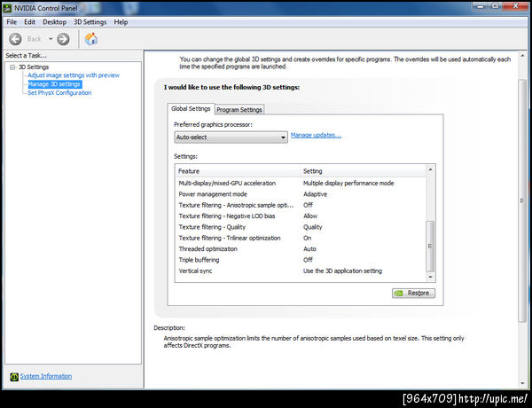Open the Help menu
The height and width of the screenshot is (408, 532).
coord(121,22)
